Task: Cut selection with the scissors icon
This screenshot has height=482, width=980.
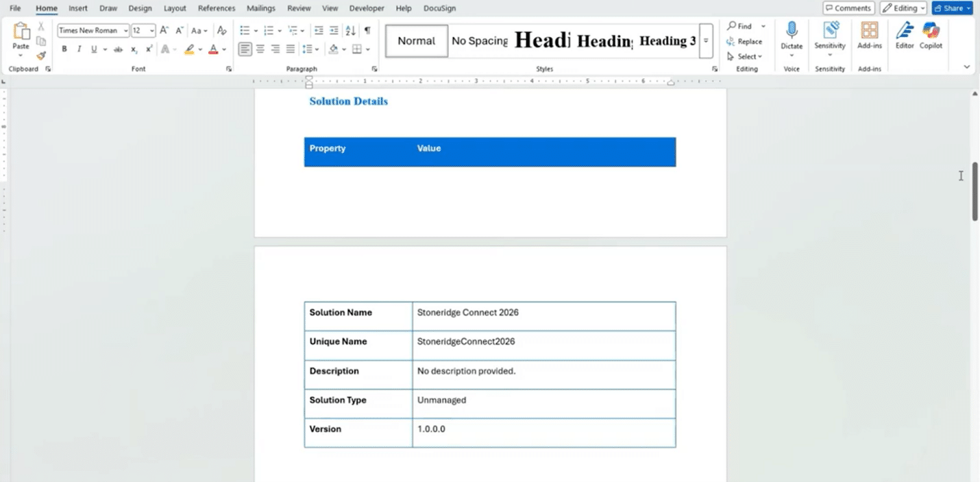Action: pos(41,26)
